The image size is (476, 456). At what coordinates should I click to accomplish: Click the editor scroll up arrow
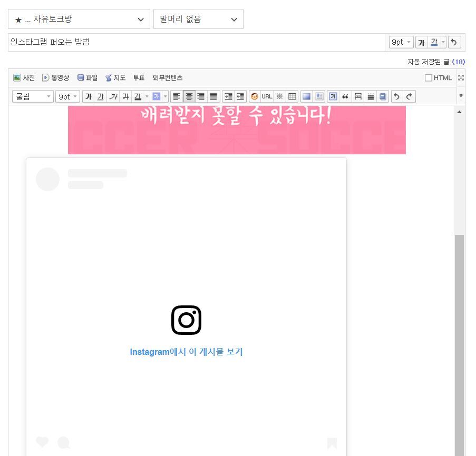click(460, 112)
